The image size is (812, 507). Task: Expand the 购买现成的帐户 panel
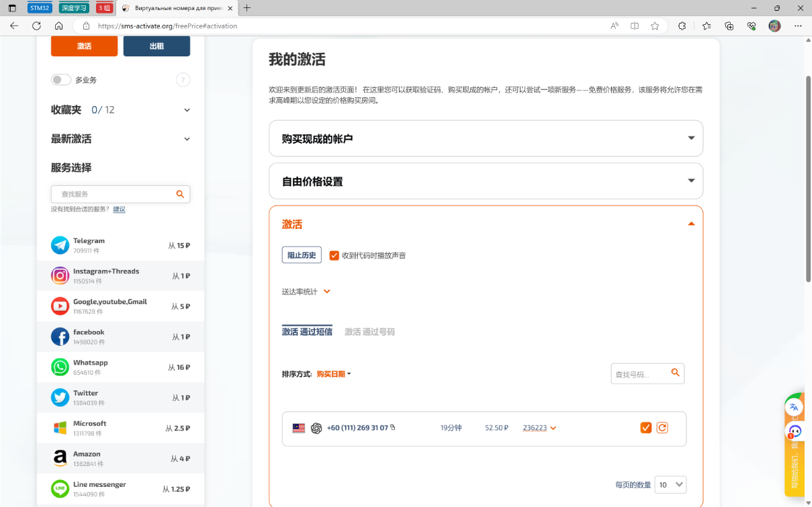pyautogui.click(x=486, y=138)
